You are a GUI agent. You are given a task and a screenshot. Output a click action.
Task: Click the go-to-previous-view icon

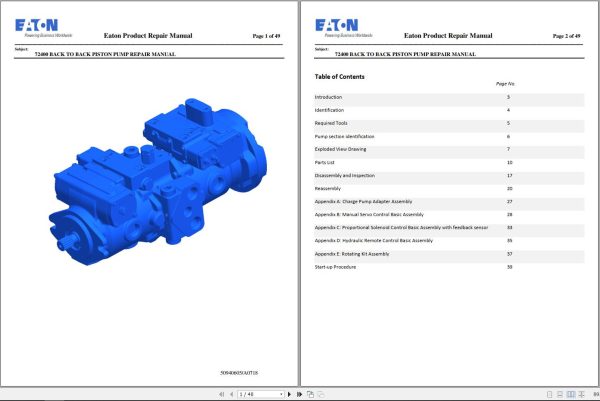310,394
